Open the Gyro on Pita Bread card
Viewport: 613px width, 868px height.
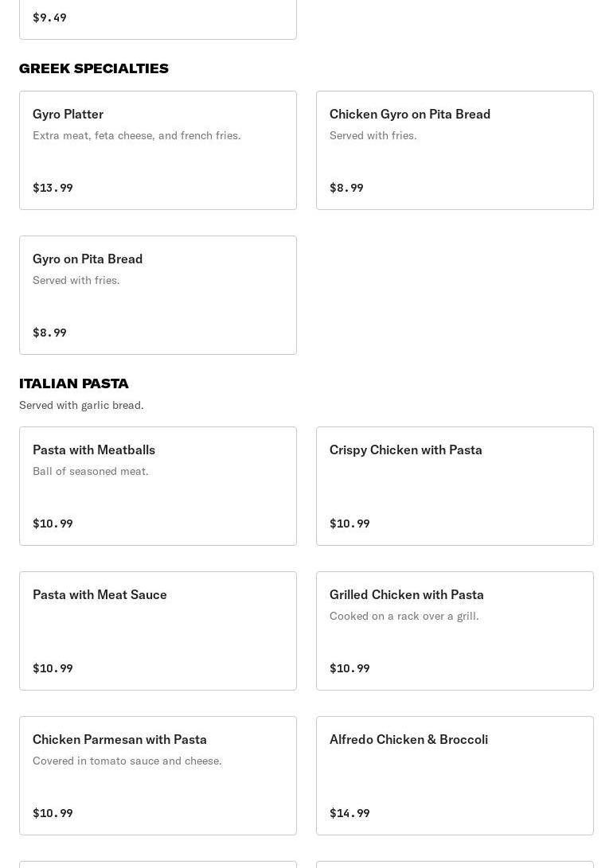tap(158, 295)
